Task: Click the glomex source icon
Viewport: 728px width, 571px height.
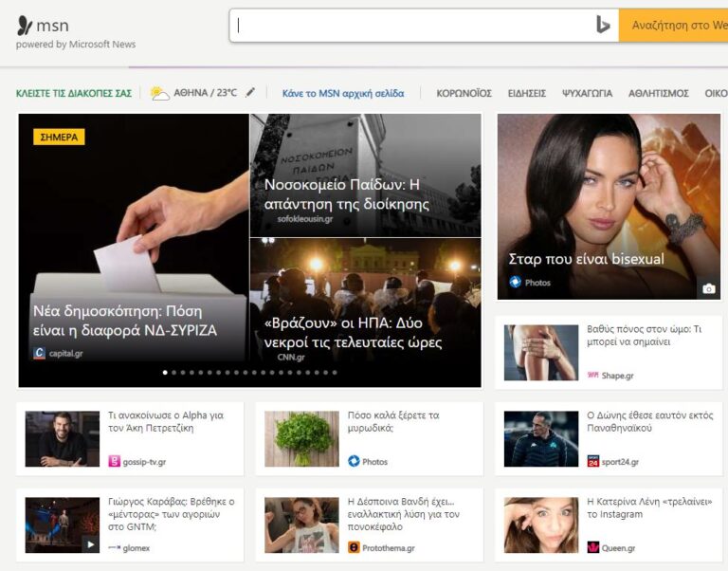Action: click(x=114, y=548)
